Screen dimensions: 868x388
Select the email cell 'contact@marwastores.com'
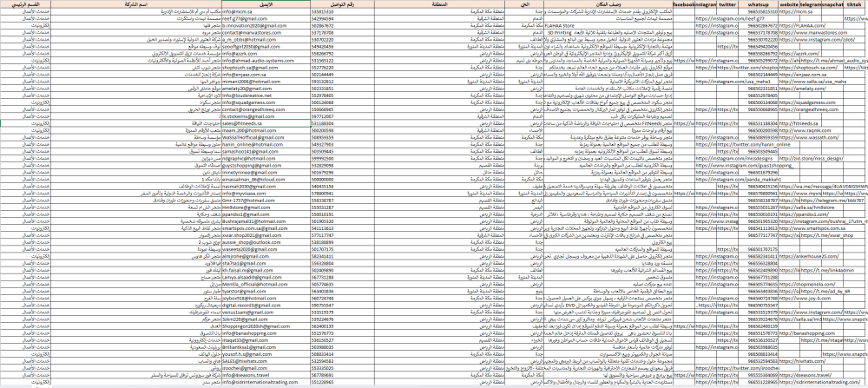tap(266, 33)
